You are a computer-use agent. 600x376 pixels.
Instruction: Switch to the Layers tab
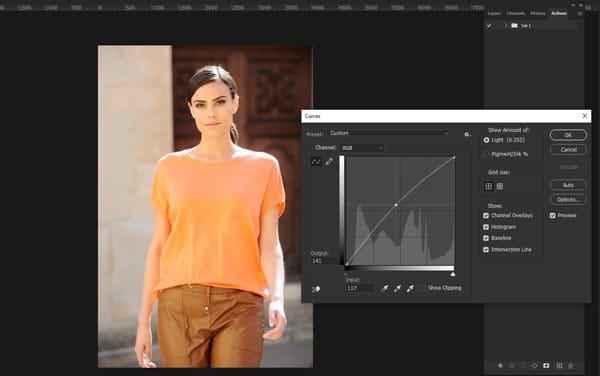[x=494, y=13]
